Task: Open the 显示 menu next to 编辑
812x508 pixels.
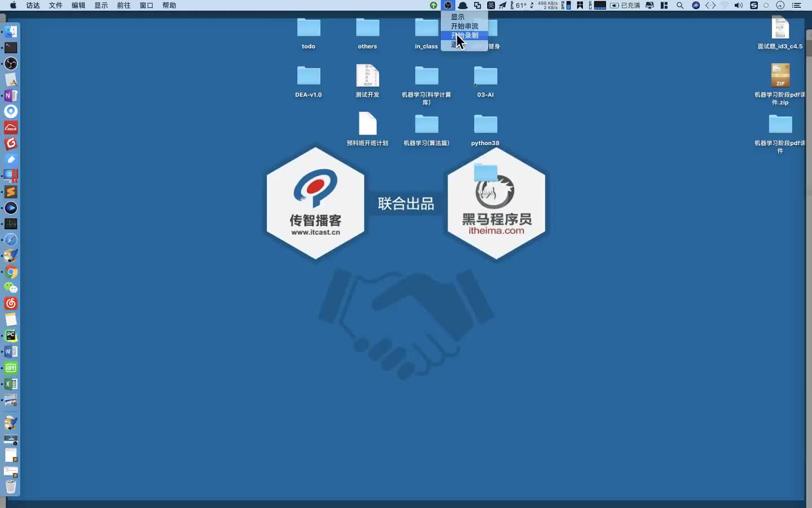Action: [x=101, y=5]
